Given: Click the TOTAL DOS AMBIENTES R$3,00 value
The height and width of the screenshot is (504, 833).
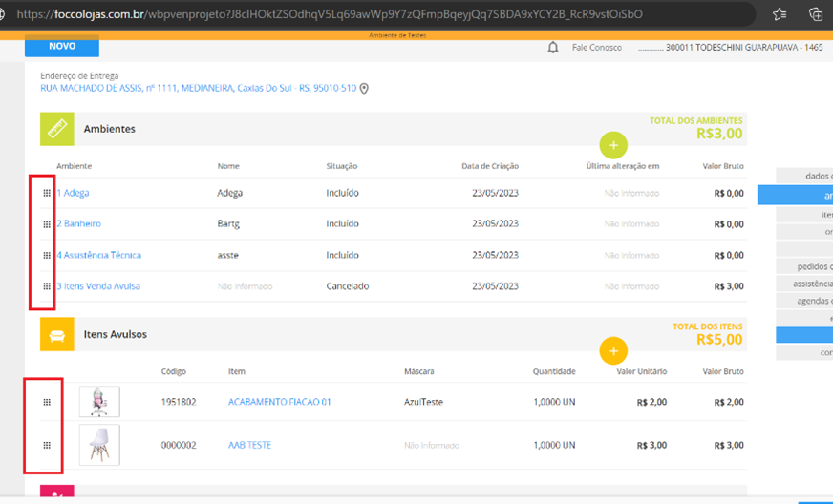Looking at the screenshot, I should 719,134.
